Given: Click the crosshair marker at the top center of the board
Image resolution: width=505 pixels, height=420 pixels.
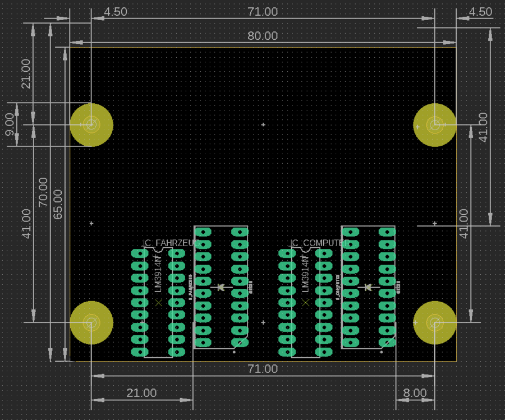Looking at the screenshot, I should 263,124.
